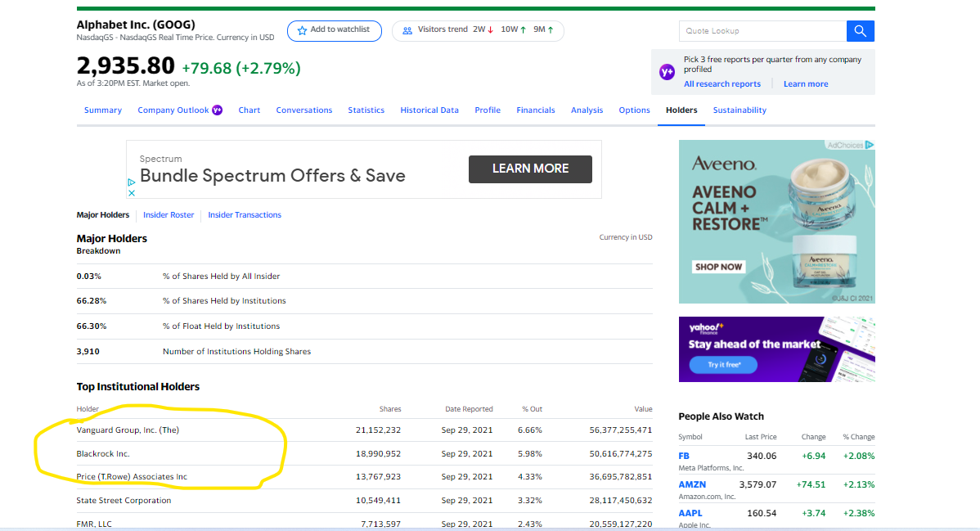Click the State Street Corporation holder name
This screenshot has height=531, width=980.
(x=124, y=501)
